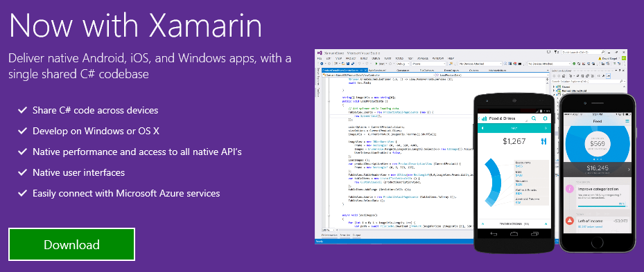Open the iPhone target dropdown in toolbar
Screen dimensions: 644x272
coord(429,64)
